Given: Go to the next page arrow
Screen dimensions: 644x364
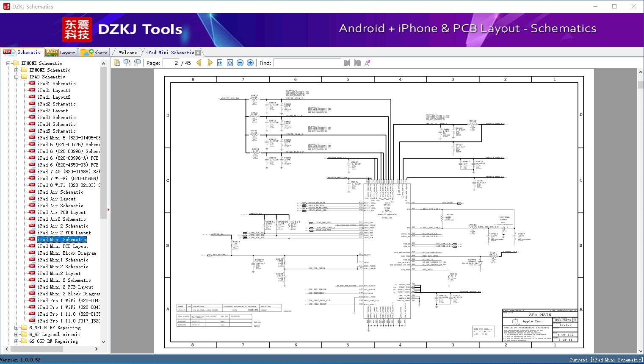Looking at the screenshot, I should click(x=210, y=63).
